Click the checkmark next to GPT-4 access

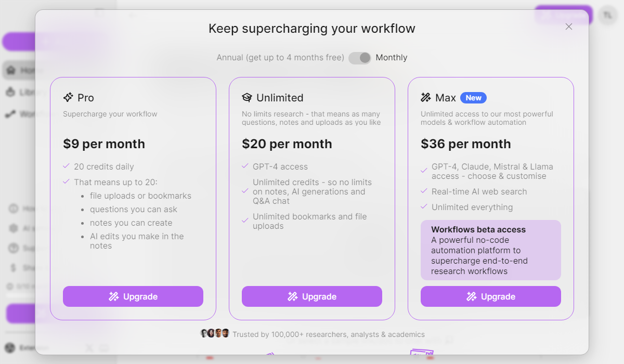tap(245, 166)
